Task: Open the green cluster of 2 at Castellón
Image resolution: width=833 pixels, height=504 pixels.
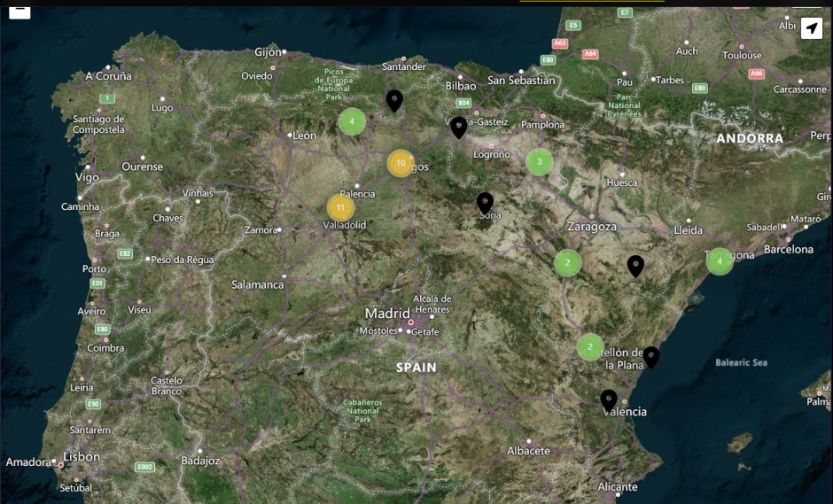Action: point(589,347)
